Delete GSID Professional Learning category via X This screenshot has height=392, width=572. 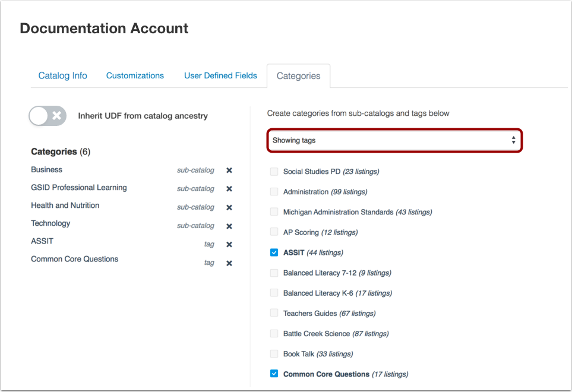pos(229,189)
